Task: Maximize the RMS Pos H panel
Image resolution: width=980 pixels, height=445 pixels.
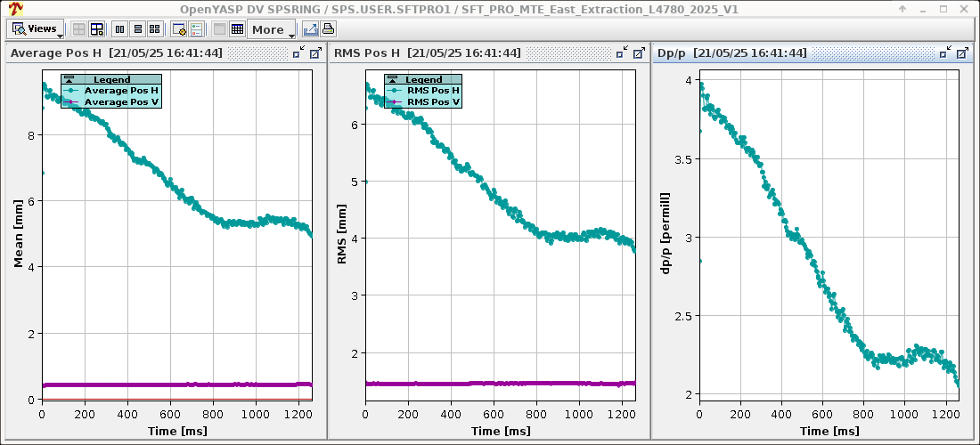Action: [639, 53]
